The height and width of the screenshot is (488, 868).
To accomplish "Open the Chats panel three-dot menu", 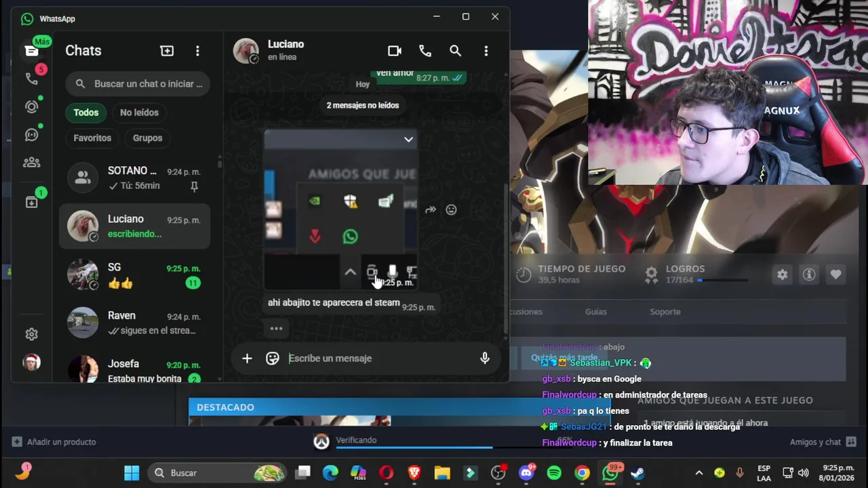I will click(x=197, y=51).
